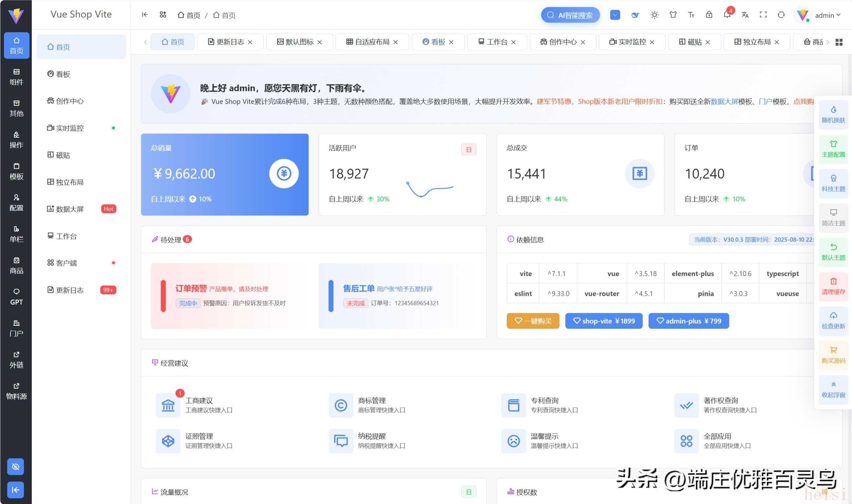
Task: Click the font size Tt icon
Action: 691,15
